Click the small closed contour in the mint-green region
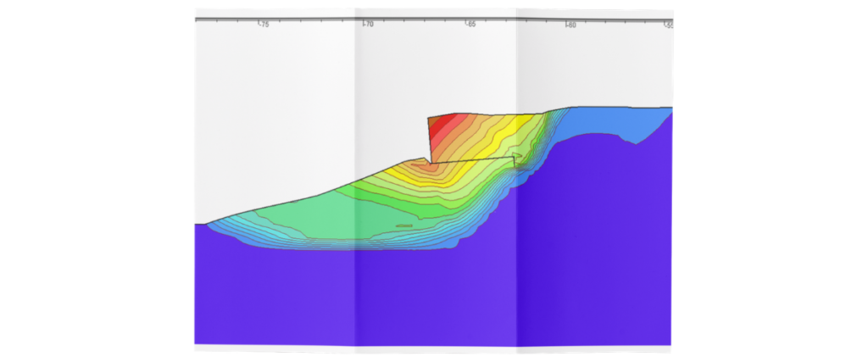 point(404,226)
